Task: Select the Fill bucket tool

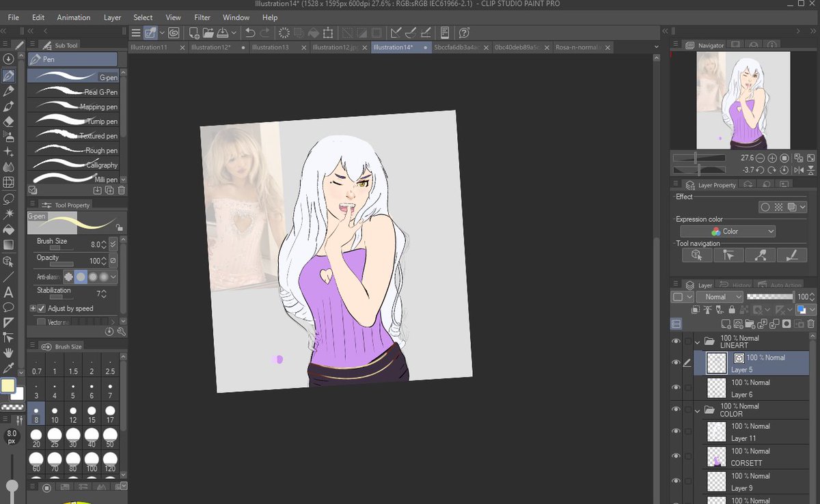Action: [x=8, y=229]
